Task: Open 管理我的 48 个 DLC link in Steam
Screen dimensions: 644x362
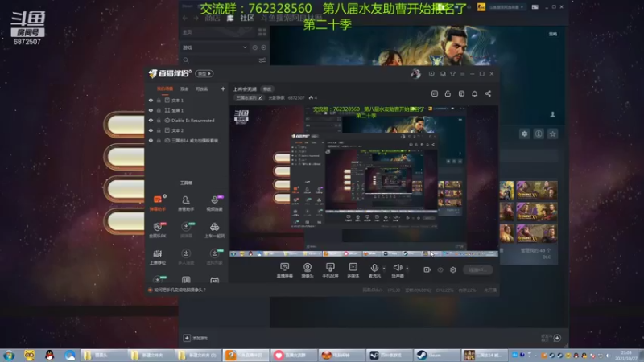Action: pyautogui.click(x=535, y=253)
